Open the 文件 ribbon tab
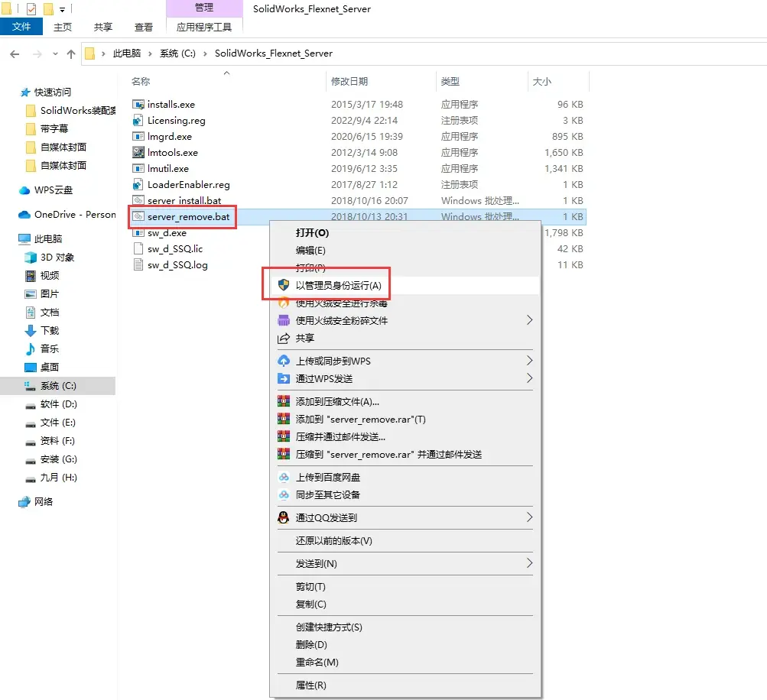Screen dimensions: 767x700 click(21, 27)
